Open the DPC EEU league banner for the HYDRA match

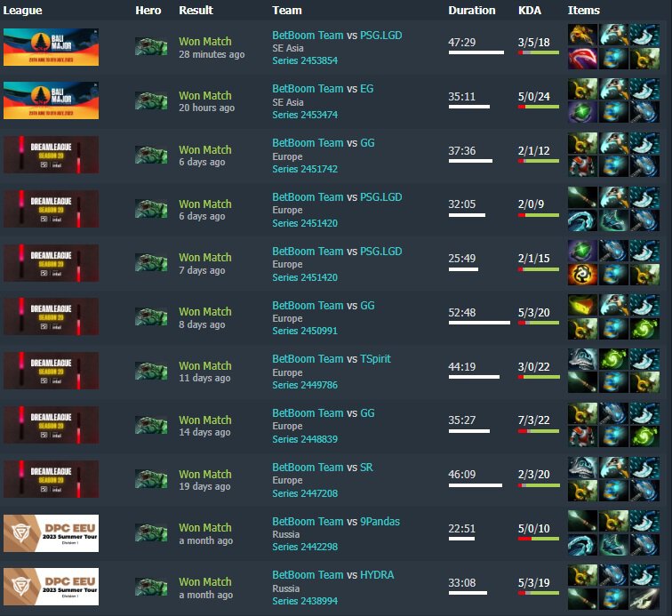[x=51, y=587]
